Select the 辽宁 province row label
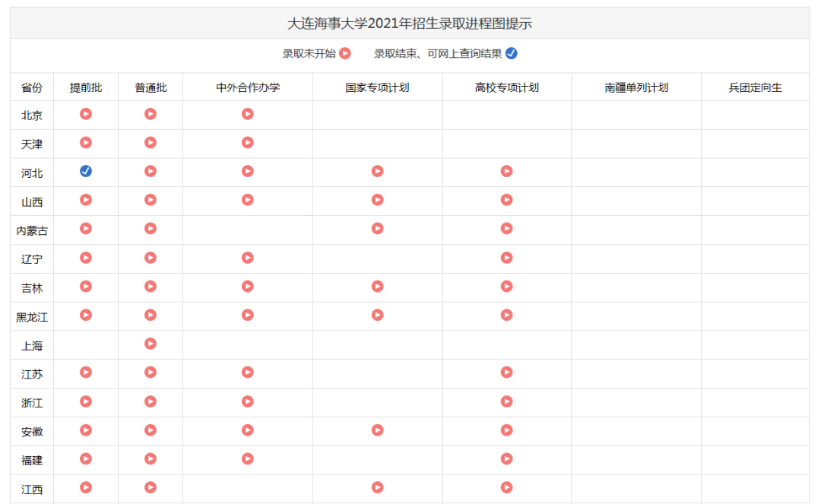The image size is (821, 504). pyautogui.click(x=32, y=259)
